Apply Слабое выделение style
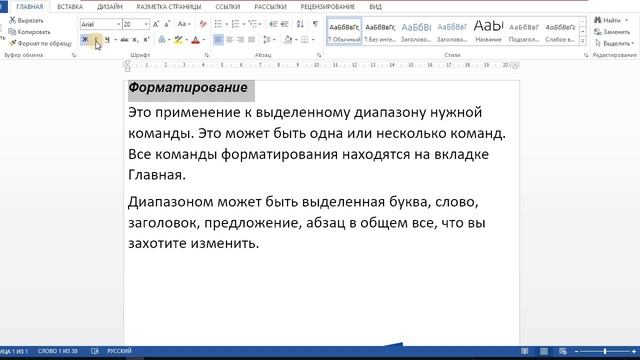Viewport: 640px width, 360px height. point(560,31)
